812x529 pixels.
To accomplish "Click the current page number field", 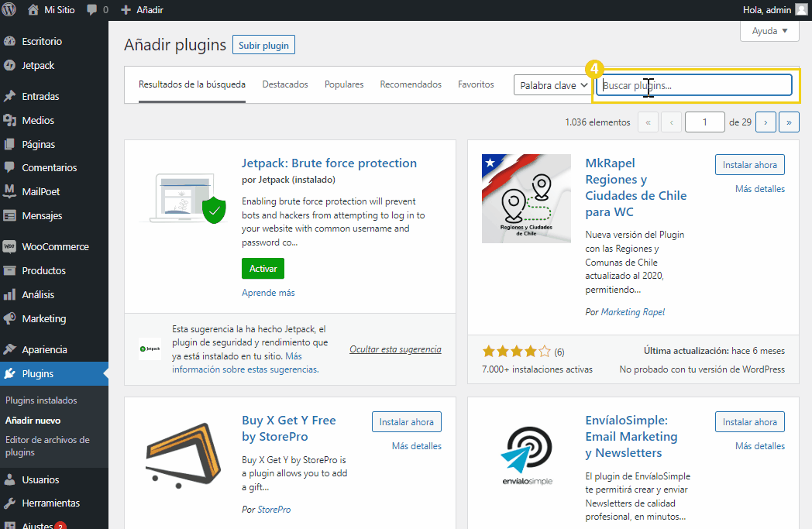I will (705, 122).
